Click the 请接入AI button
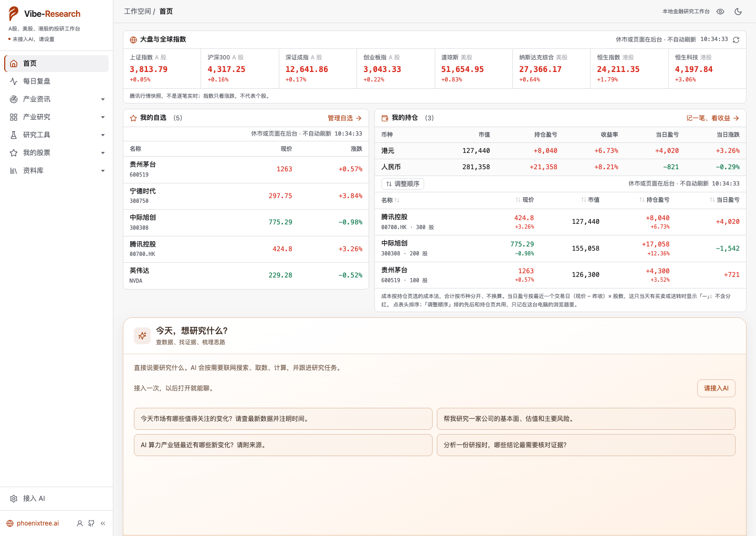Image resolution: width=756 pixels, height=536 pixels. [716, 388]
